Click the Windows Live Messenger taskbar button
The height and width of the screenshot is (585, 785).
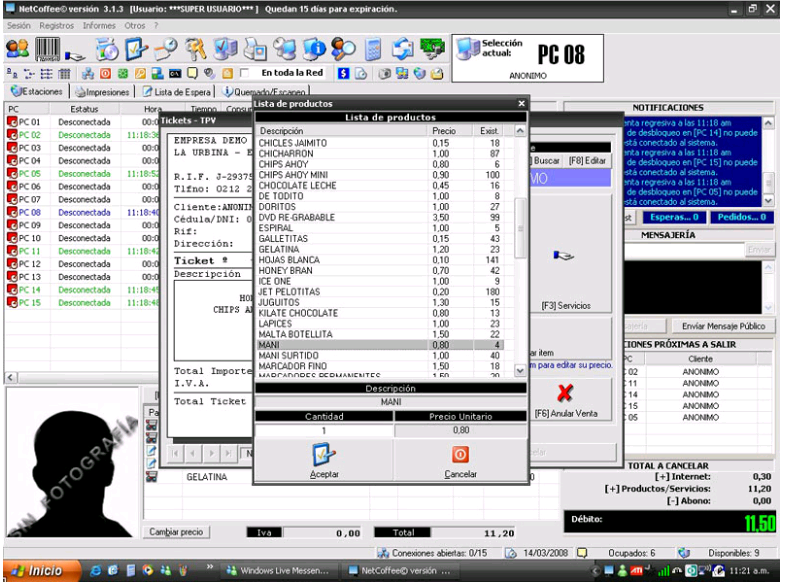(279, 570)
